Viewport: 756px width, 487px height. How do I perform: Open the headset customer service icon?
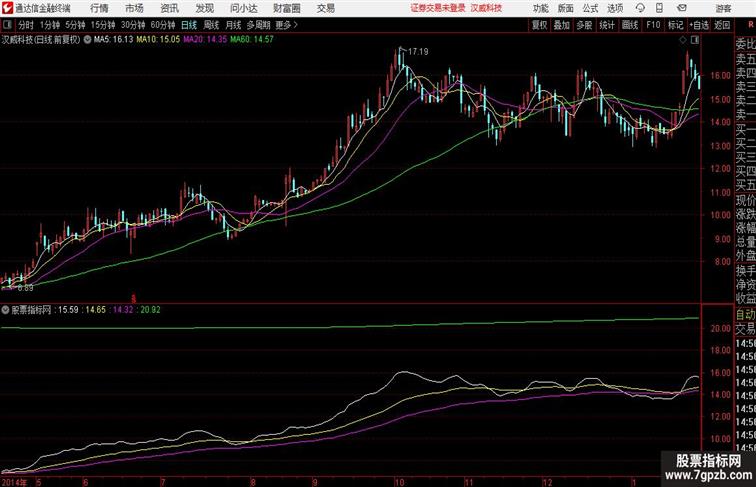click(x=640, y=8)
